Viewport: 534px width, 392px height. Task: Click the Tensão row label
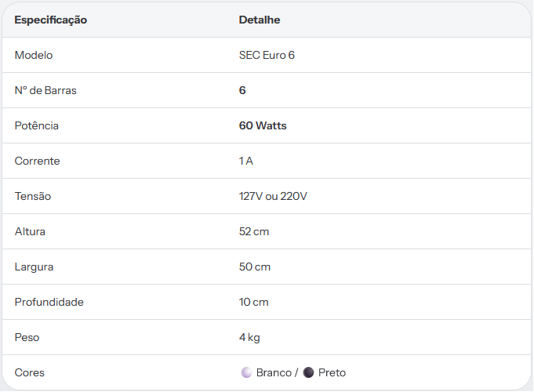(x=33, y=196)
